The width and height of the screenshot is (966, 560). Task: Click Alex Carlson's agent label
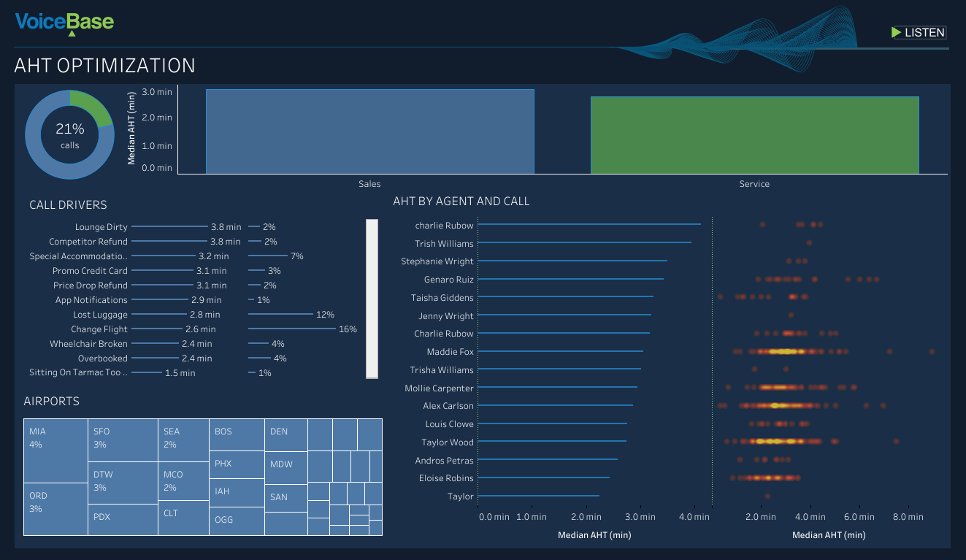(x=448, y=406)
